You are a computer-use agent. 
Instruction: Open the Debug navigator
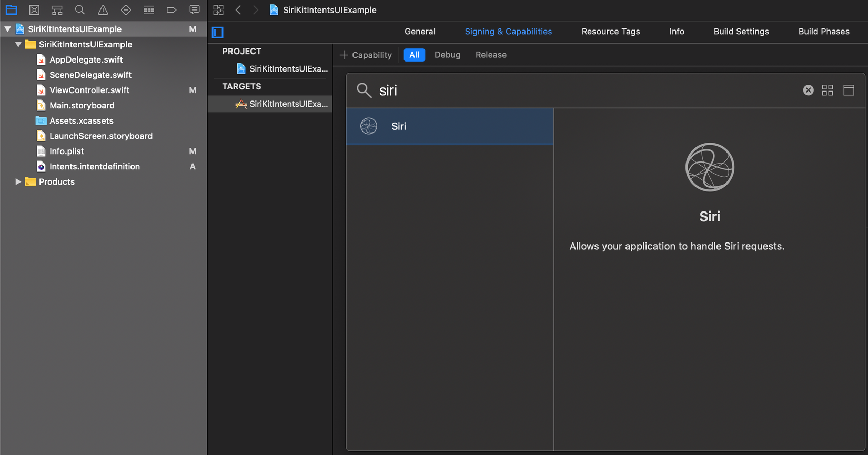point(149,10)
